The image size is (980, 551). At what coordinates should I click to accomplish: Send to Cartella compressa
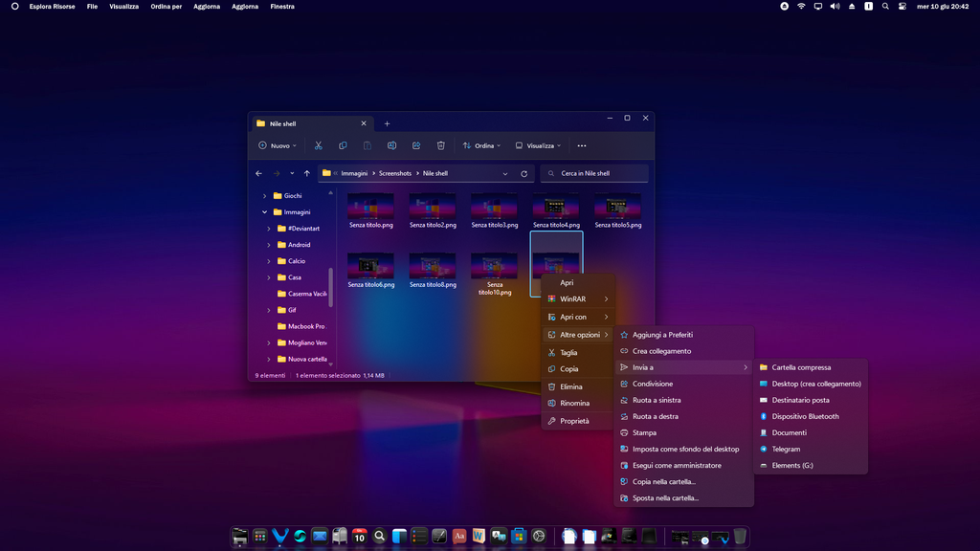[x=811, y=367]
